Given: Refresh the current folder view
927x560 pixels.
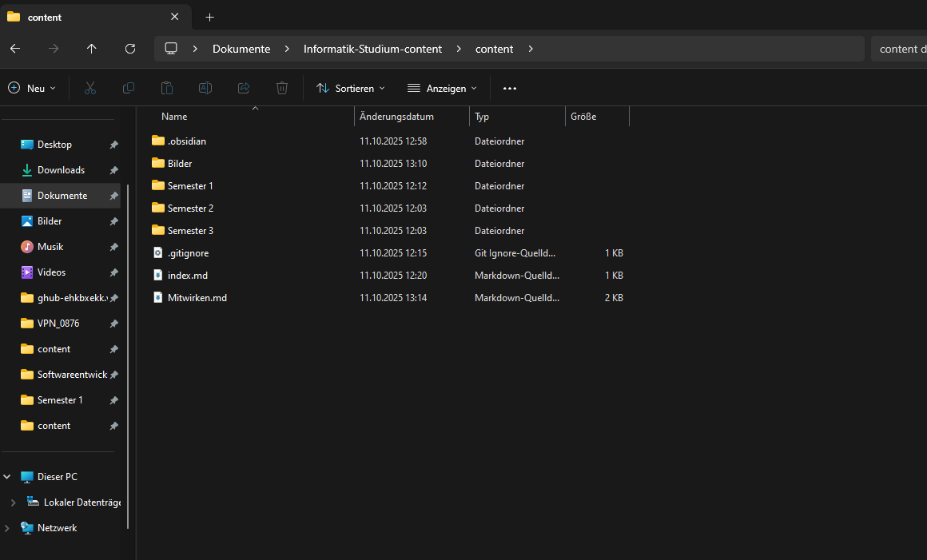Looking at the screenshot, I should click(x=130, y=49).
